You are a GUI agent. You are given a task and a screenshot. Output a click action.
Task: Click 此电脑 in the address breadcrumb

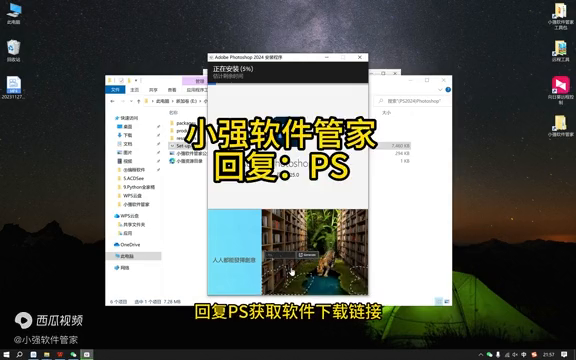click(162, 101)
